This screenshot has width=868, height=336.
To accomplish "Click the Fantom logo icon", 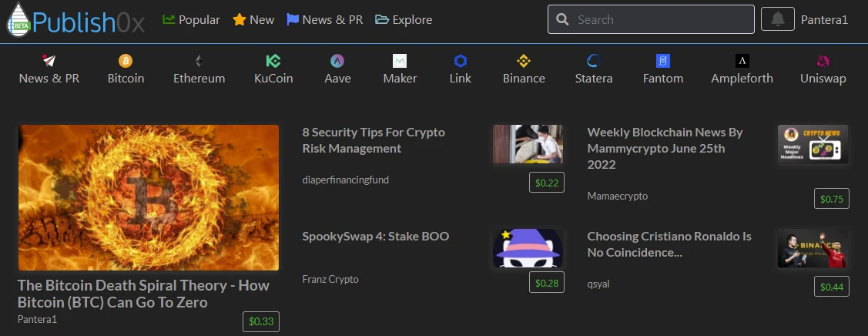I will pyautogui.click(x=662, y=60).
